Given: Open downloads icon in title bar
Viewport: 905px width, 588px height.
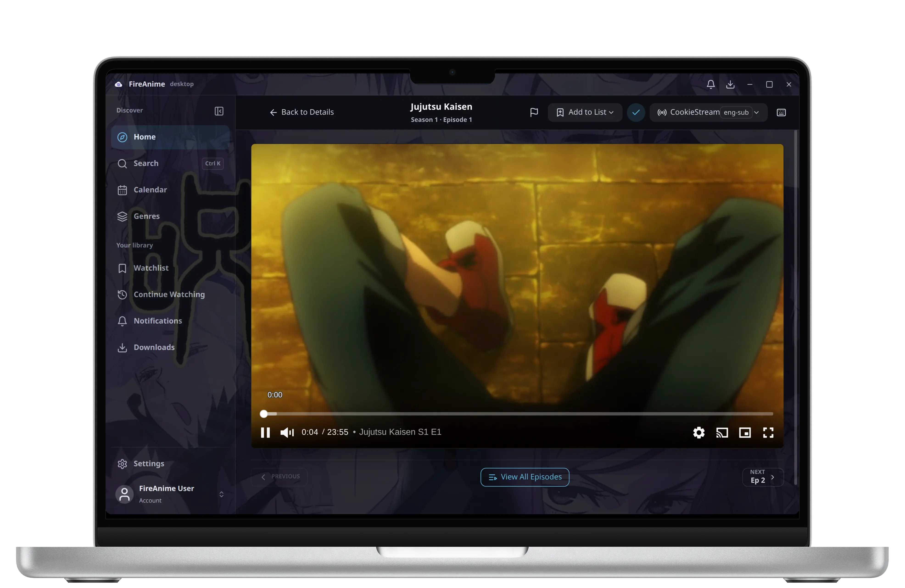Looking at the screenshot, I should tap(730, 84).
